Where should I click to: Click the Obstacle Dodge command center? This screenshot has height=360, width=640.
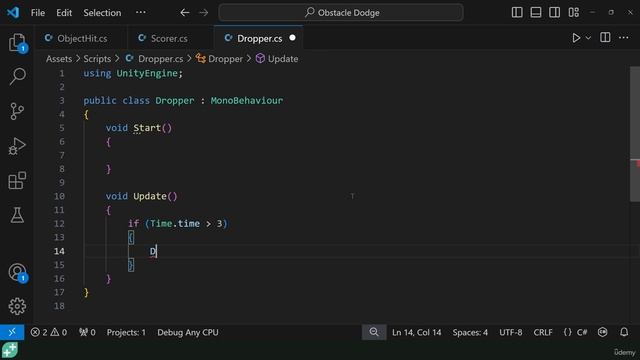point(341,13)
